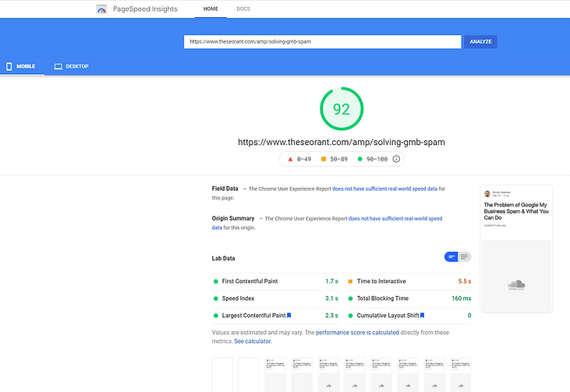Click the ANALYZE button
This screenshot has height=392, width=570.
480,42
